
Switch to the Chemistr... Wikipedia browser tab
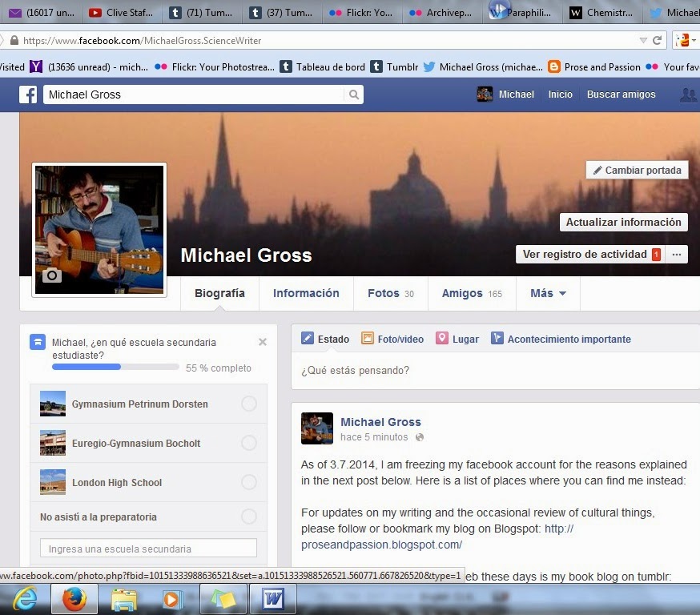tap(601, 13)
